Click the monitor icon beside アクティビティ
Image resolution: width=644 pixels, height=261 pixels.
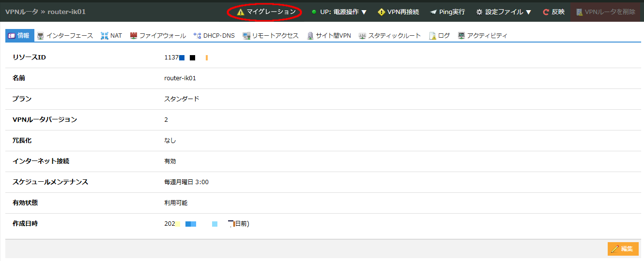click(461, 36)
